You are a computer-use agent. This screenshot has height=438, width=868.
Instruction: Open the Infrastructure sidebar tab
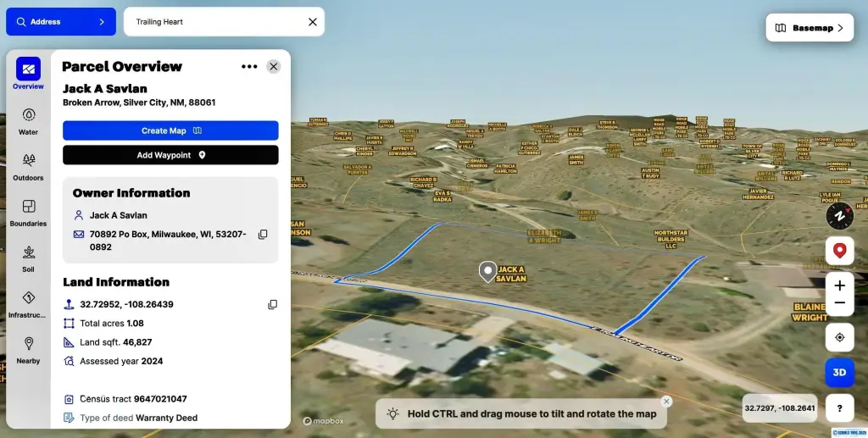point(28,305)
